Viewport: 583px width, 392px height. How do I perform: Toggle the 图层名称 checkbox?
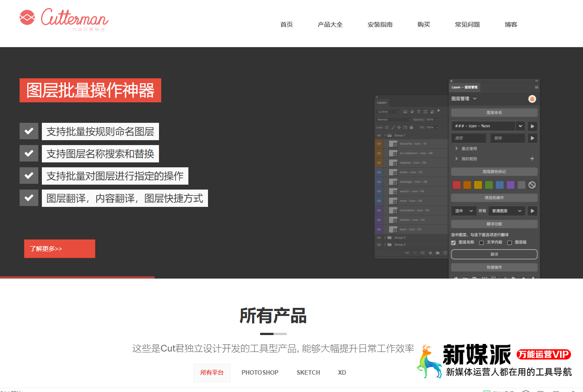[453, 242]
